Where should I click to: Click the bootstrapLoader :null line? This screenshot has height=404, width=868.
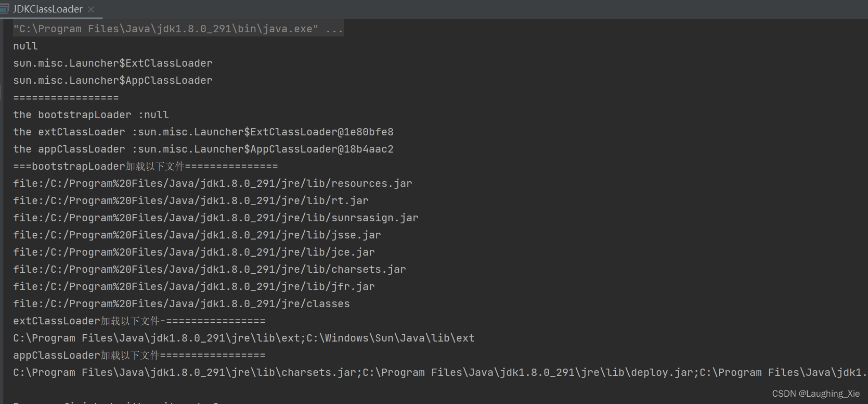click(x=90, y=115)
